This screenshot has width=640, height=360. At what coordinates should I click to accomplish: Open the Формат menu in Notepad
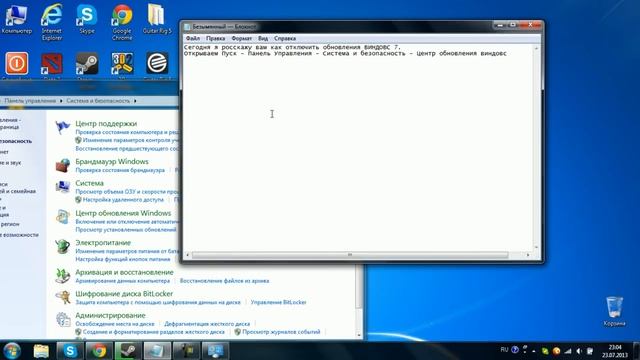click(241, 38)
